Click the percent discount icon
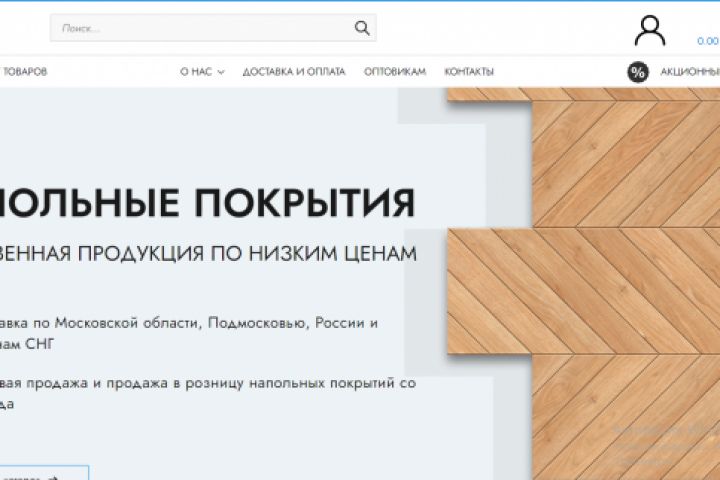Viewport: 720px width, 480px height. (x=638, y=72)
